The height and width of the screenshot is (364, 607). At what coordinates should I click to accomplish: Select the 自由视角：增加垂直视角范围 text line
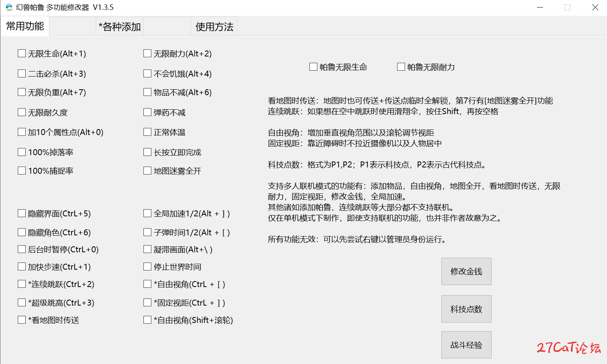click(351, 133)
